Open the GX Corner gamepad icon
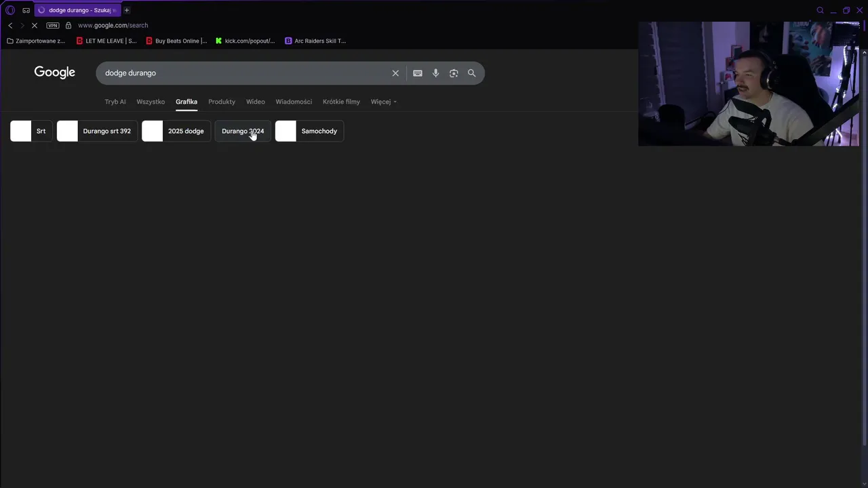This screenshot has width=868, height=488. click(x=26, y=10)
